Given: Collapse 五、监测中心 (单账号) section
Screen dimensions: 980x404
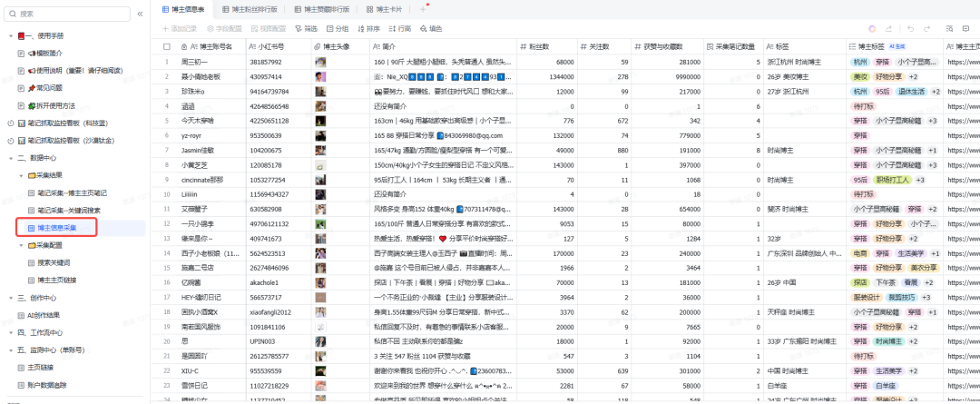Looking at the screenshot, I should click(11, 350).
